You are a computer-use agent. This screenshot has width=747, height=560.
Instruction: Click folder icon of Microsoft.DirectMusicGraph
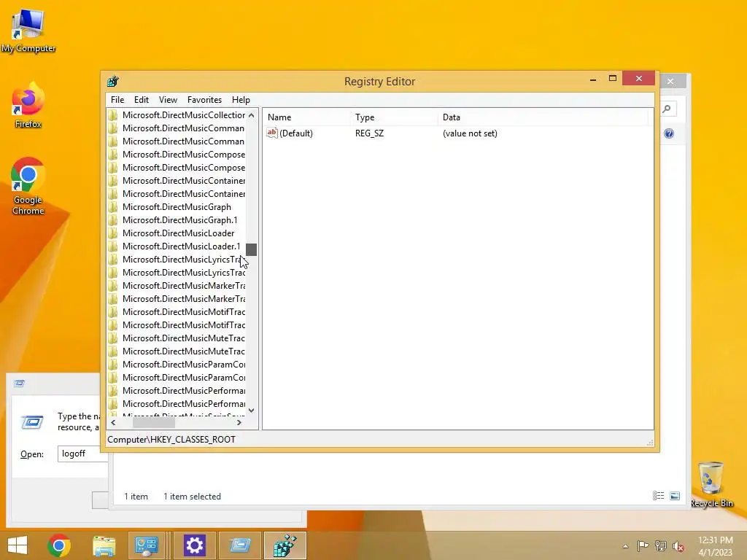click(113, 206)
